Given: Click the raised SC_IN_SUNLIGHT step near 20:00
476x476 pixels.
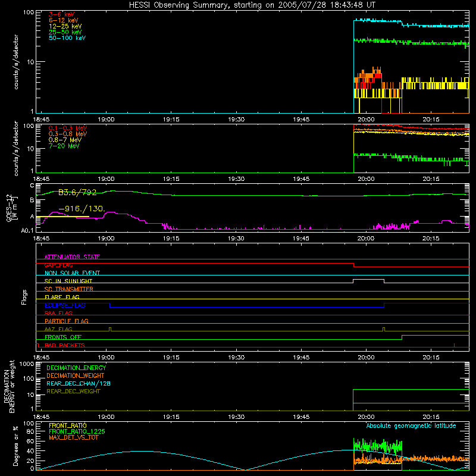Looking at the screenshot, I should [368, 280].
